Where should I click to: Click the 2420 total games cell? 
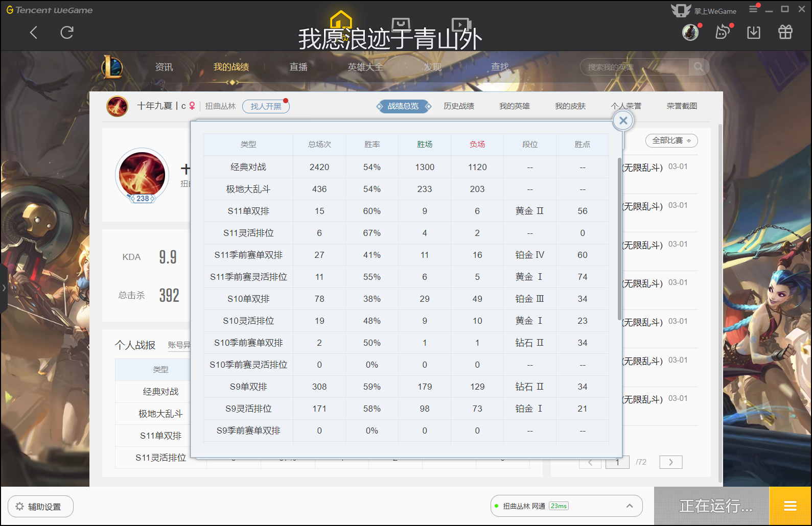pyautogui.click(x=319, y=167)
